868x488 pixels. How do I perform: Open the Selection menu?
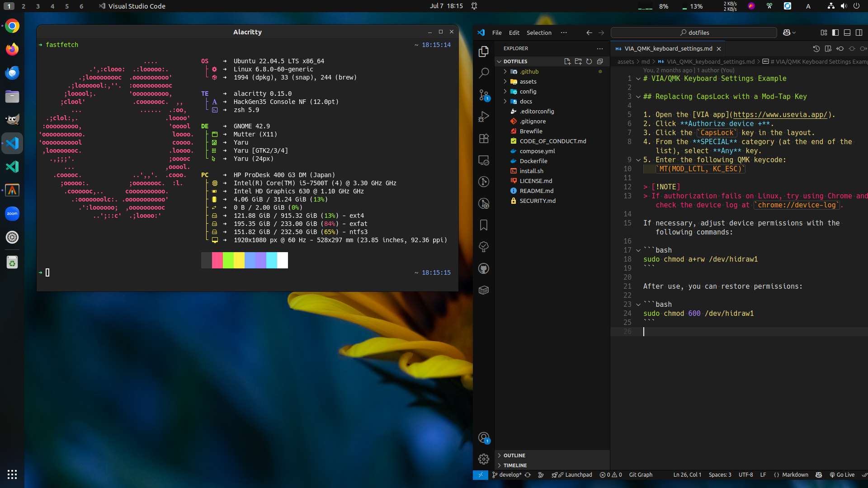tap(539, 33)
